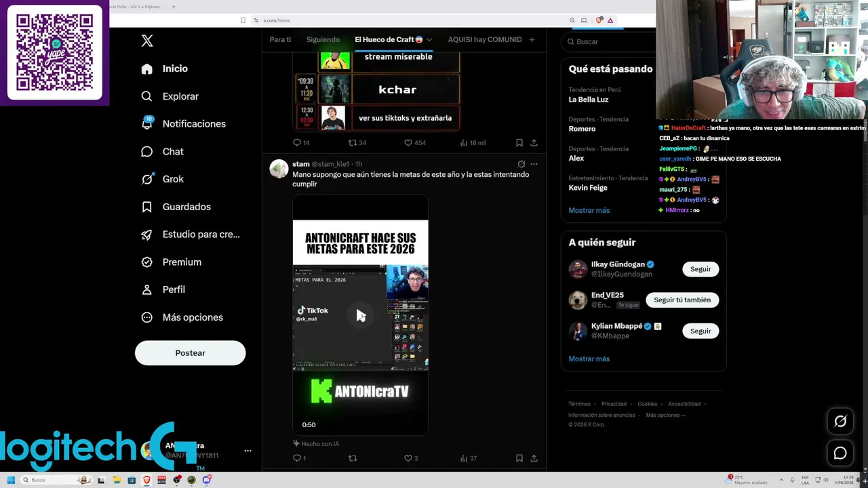Screen dimensions: 868x488
Task: Open the Windows Start menu
Action: pyautogui.click(x=11, y=481)
